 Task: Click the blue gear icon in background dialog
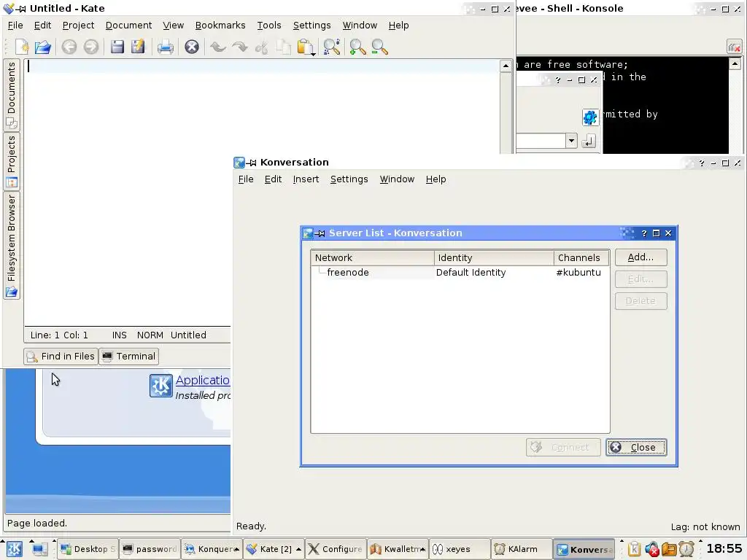click(589, 117)
